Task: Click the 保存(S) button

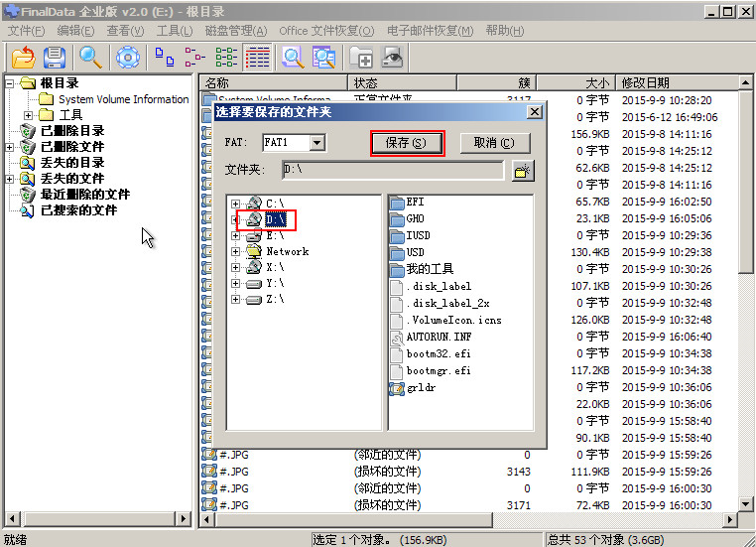Action: coord(407,143)
